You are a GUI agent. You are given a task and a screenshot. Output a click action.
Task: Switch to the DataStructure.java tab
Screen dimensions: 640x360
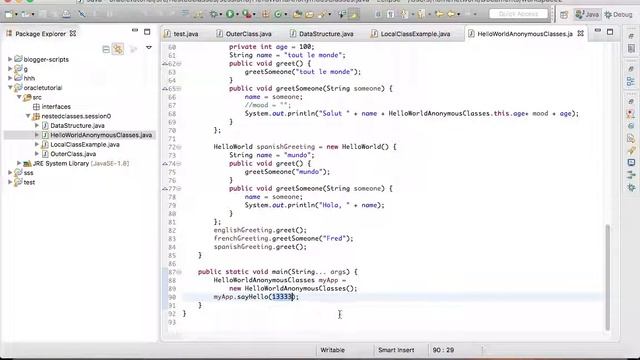point(322,34)
